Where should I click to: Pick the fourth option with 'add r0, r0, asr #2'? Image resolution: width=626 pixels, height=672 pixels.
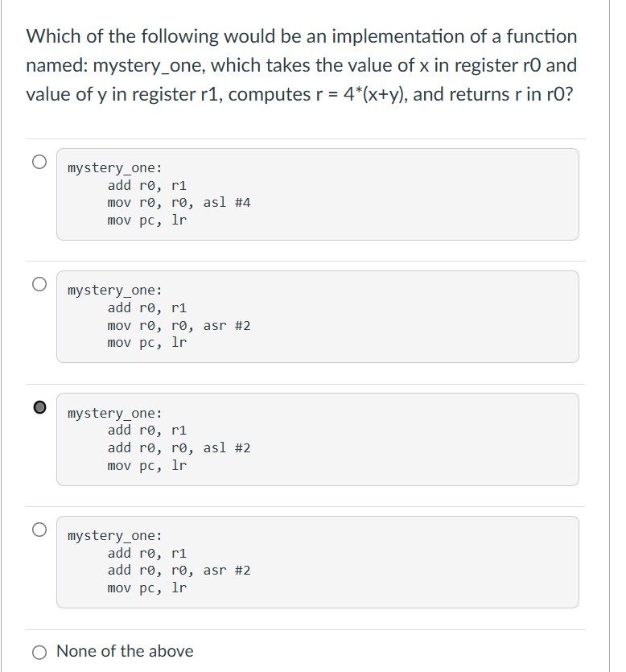coord(39,528)
